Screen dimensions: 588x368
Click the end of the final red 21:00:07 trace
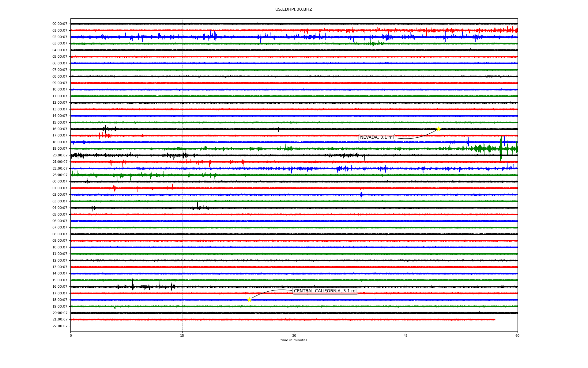495,320
